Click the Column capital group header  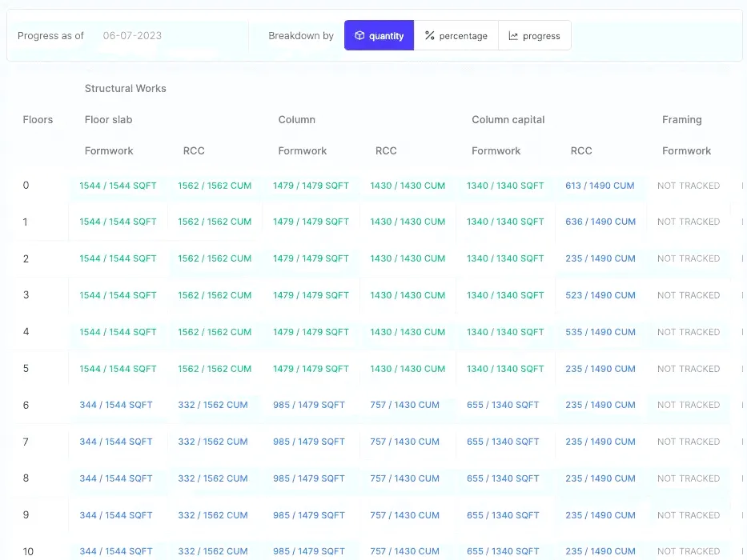pos(508,120)
